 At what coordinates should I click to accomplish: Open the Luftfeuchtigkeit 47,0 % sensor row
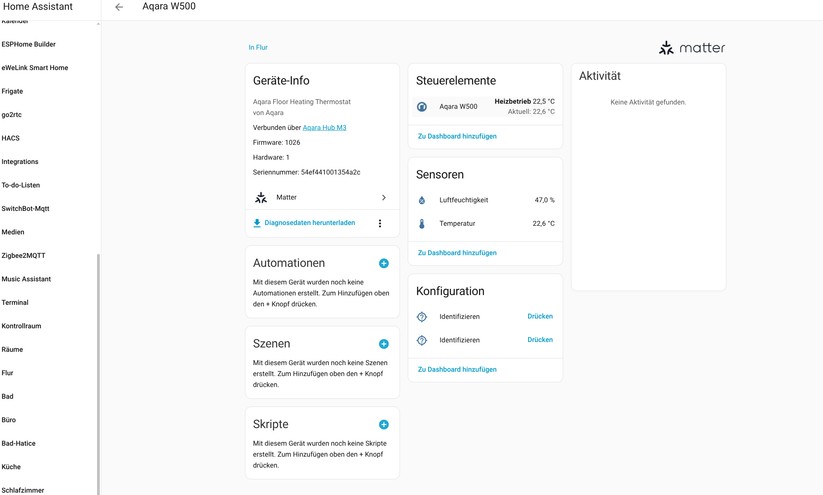485,200
